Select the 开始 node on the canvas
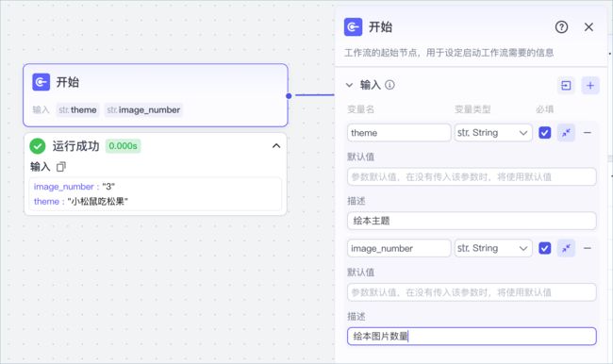 click(x=156, y=95)
